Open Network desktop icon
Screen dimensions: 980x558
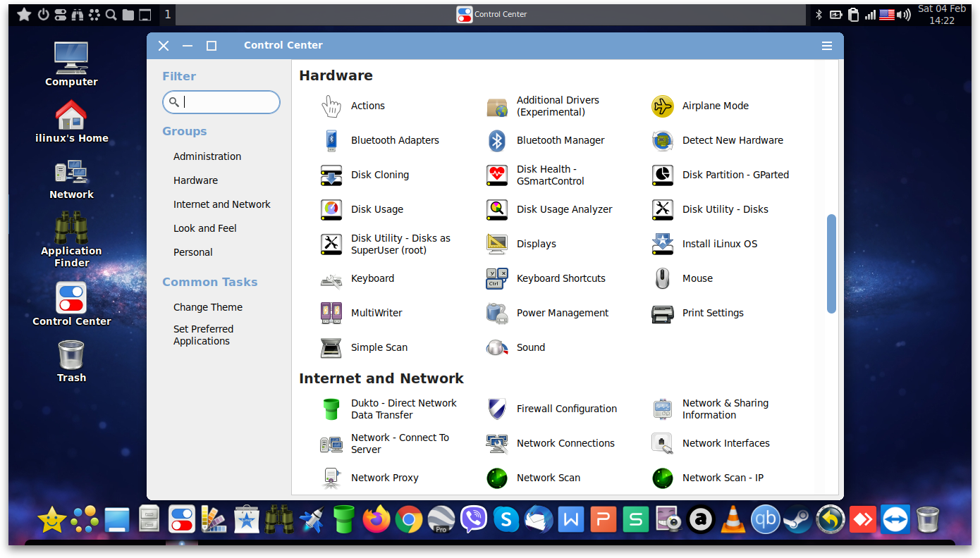pos(71,180)
